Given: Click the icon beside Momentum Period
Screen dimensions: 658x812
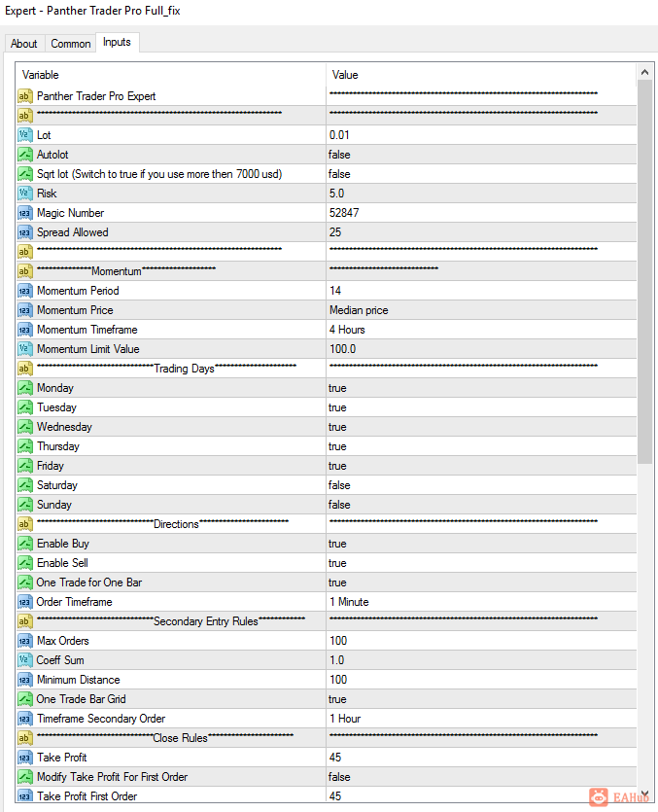Looking at the screenshot, I should pos(25,291).
